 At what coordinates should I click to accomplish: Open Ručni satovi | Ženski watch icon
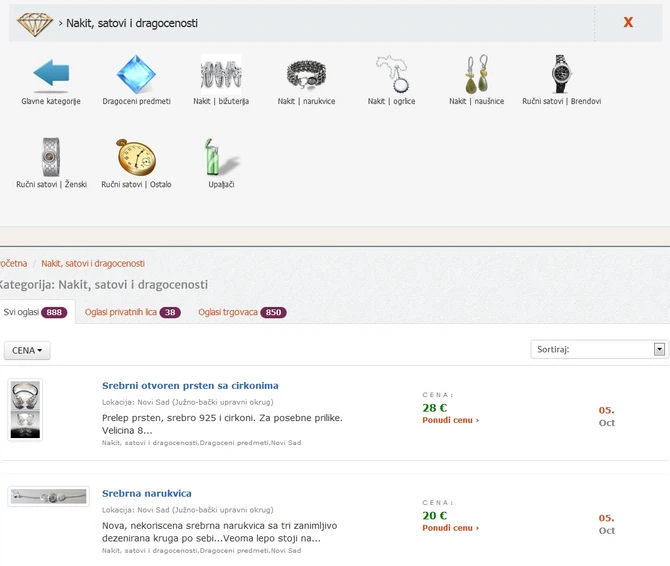click(51, 158)
